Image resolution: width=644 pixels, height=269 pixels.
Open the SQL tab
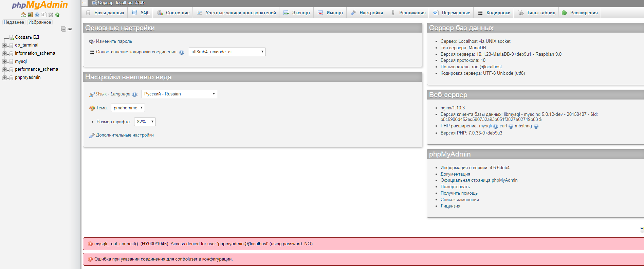coord(140,13)
